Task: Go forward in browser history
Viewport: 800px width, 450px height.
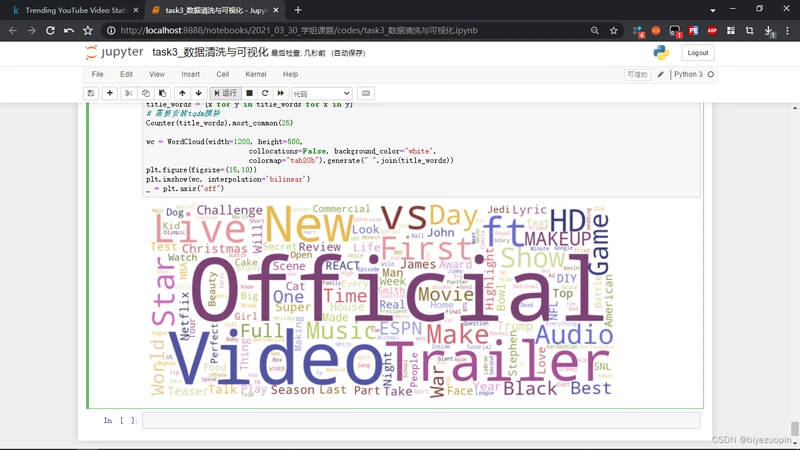Action: 31,31
